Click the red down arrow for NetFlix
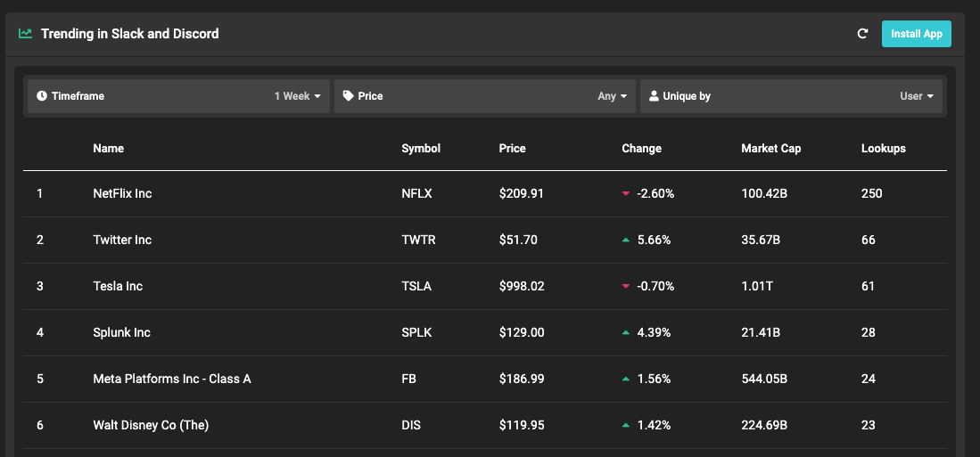This screenshot has width=980, height=457. pos(626,194)
